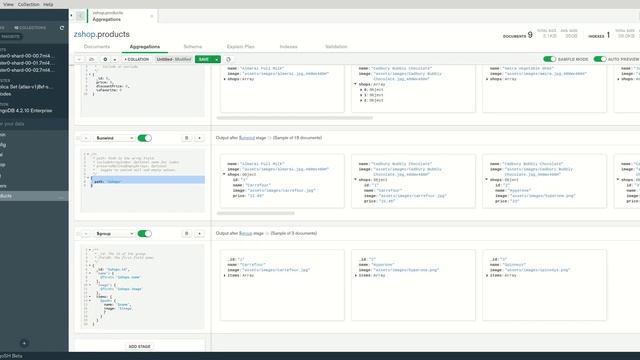Delete the $unwind stage
The image size is (640, 360).
(187, 138)
